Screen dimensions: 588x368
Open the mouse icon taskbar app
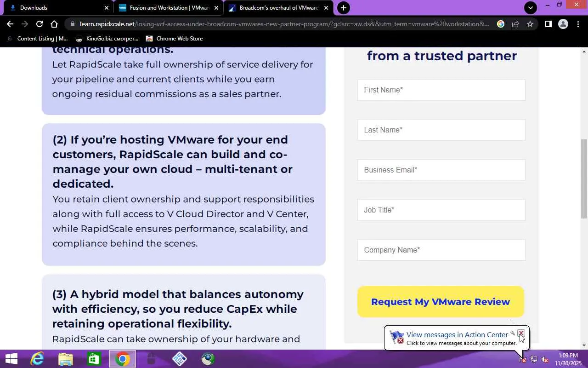[x=151, y=359]
